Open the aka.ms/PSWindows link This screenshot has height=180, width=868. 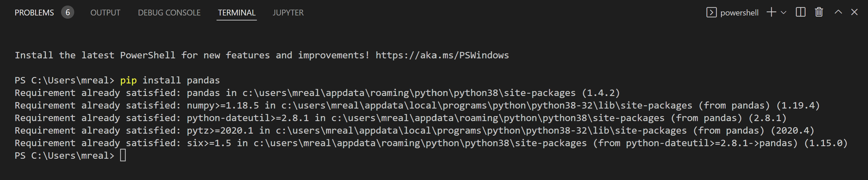[x=442, y=55]
